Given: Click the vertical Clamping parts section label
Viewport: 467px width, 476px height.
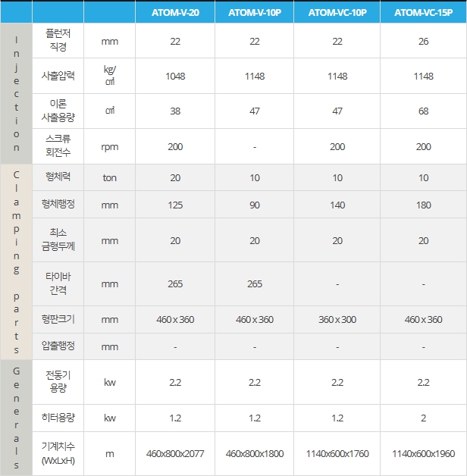Looking at the screenshot, I should click(x=17, y=262).
